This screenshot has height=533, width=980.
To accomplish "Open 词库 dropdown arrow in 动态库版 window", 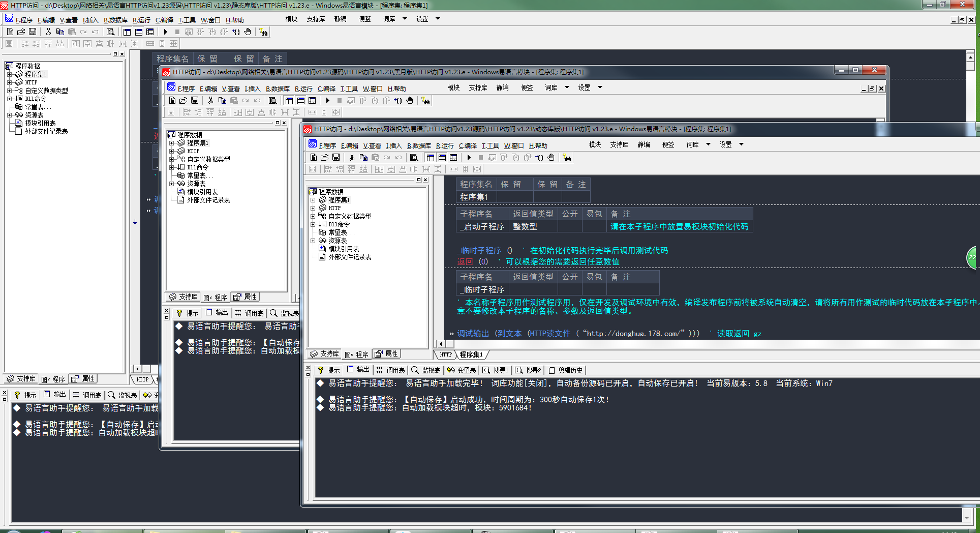I will click(708, 144).
